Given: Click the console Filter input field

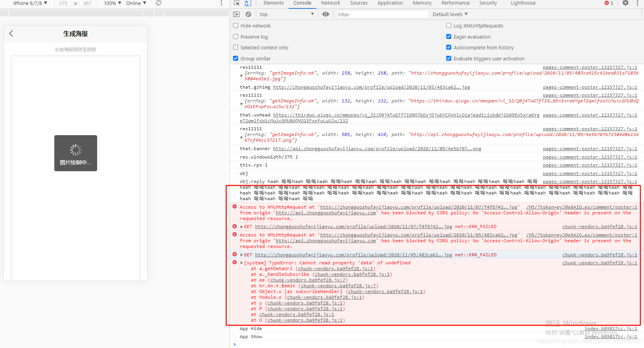Looking at the screenshot, I should [382, 14].
